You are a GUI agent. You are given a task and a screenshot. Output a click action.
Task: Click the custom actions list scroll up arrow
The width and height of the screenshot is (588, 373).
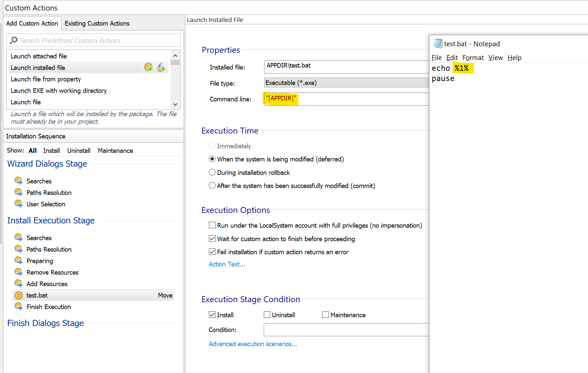tap(175, 55)
